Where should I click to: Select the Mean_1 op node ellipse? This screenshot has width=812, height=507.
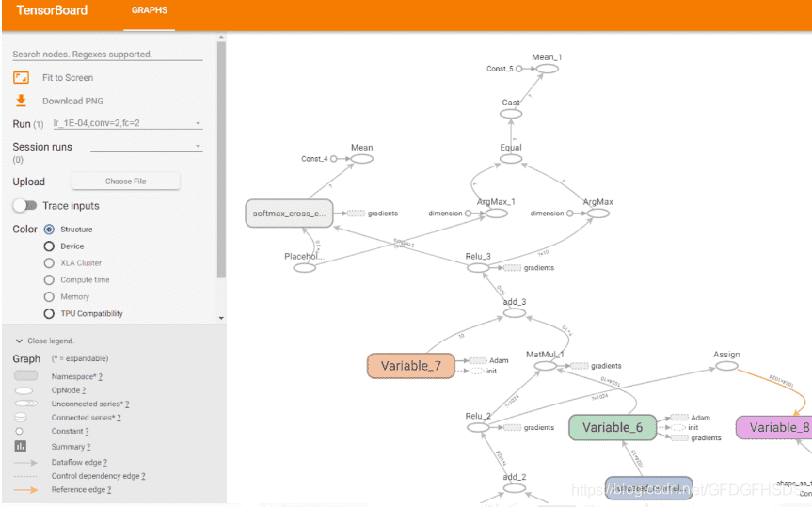(548, 69)
